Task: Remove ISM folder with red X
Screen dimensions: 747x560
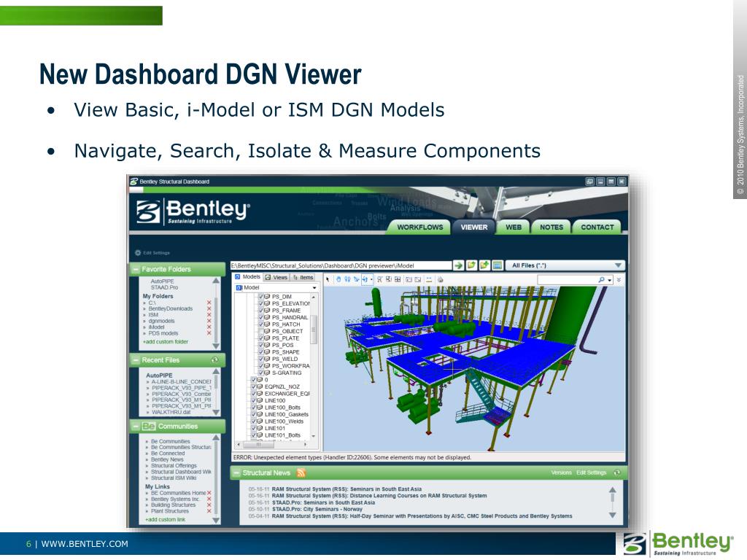Action: pyautogui.click(x=209, y=315)
